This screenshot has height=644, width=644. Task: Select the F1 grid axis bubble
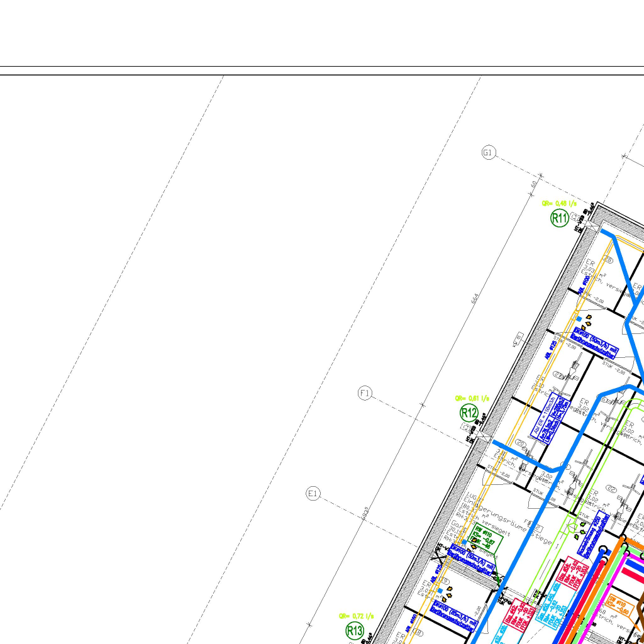coord(365,394)
